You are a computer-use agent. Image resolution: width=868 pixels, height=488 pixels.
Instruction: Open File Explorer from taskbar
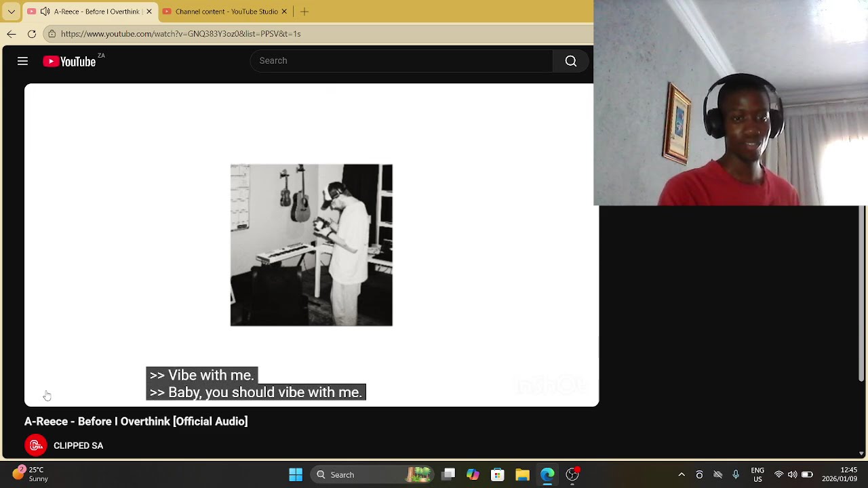(522, 474)
